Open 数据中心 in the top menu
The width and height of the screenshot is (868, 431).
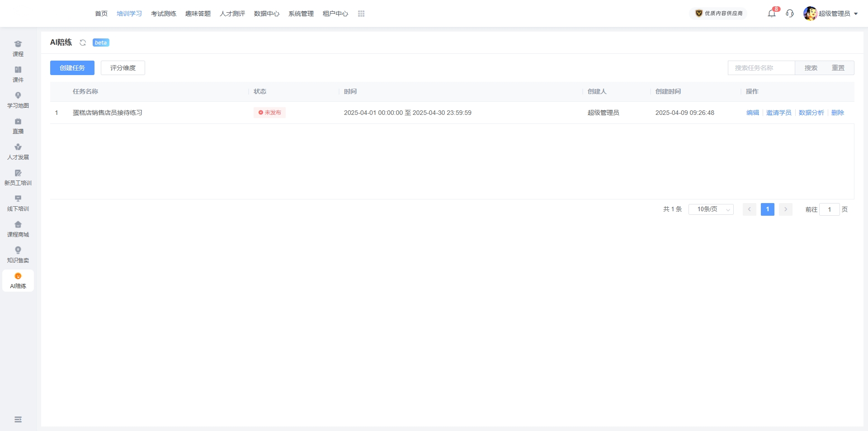tap(267, 14)
